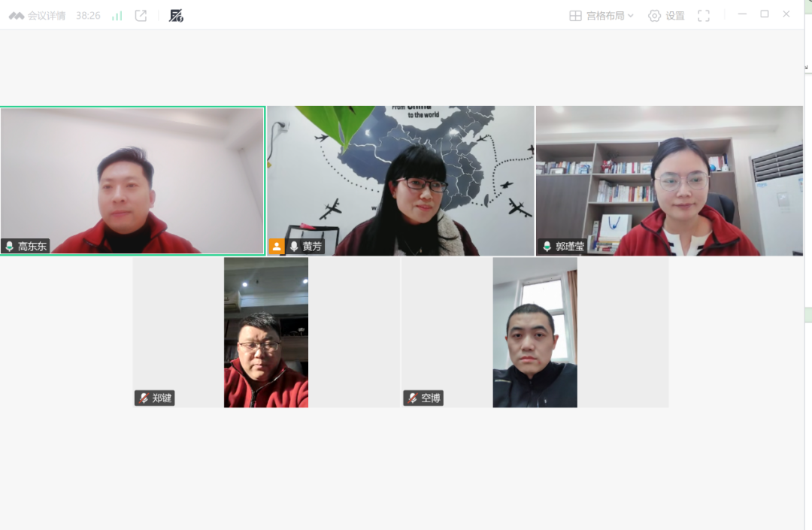Toggle microphone icon for 黄芳

tap(294, 247)
